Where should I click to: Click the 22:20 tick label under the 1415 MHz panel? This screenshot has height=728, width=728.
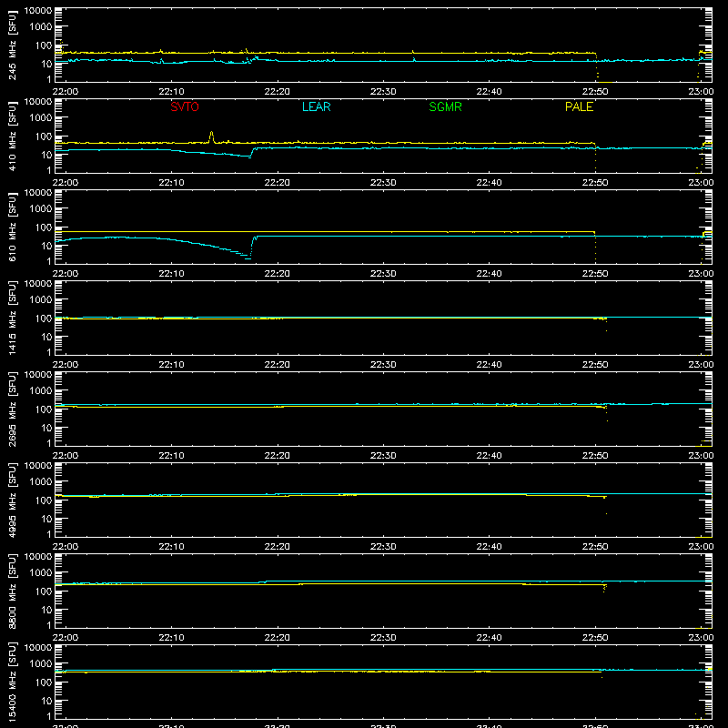[278, 365]
